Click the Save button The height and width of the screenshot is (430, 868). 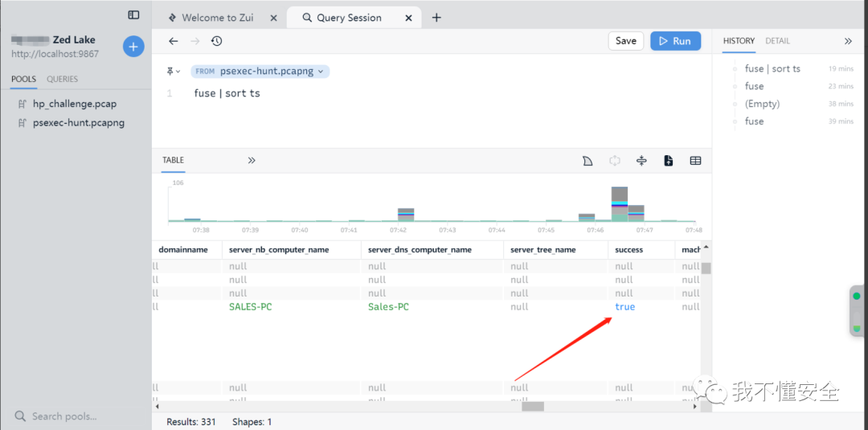click(626, 41)
